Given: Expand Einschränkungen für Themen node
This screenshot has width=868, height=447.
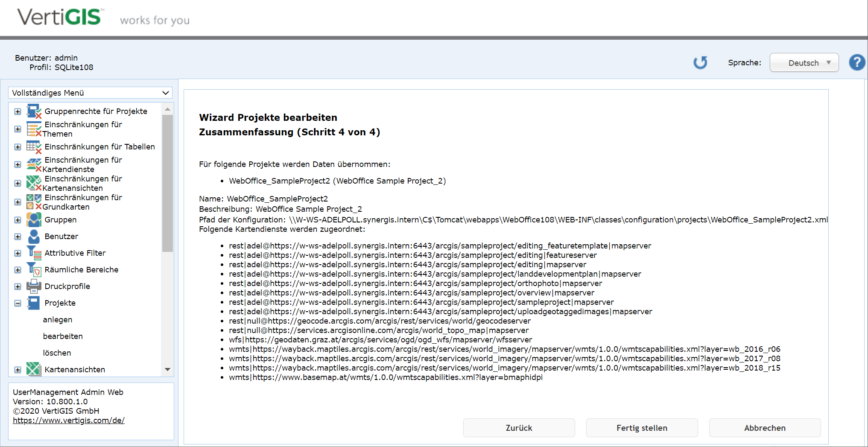Looking at the screenshot, I should click(18, 129).
